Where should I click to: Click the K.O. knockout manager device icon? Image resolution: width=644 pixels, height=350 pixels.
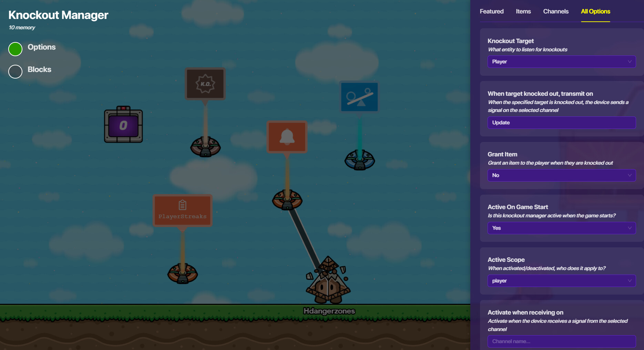coord(205,84)
